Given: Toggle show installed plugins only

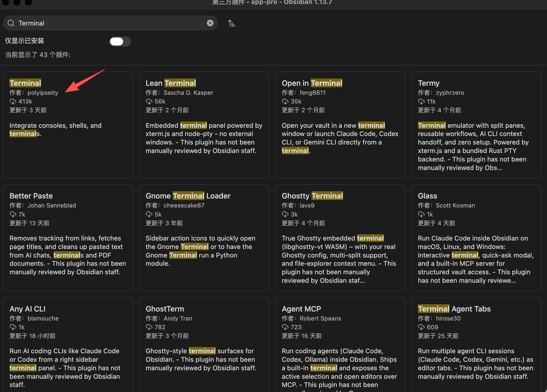Looking at the screenshot, I should point(120,41).
